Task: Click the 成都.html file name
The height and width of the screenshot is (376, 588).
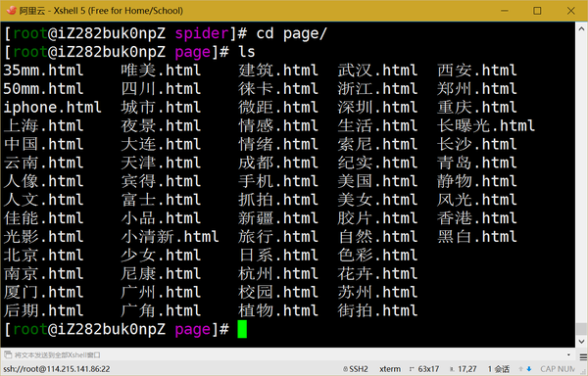Action: tap(278, 163)
